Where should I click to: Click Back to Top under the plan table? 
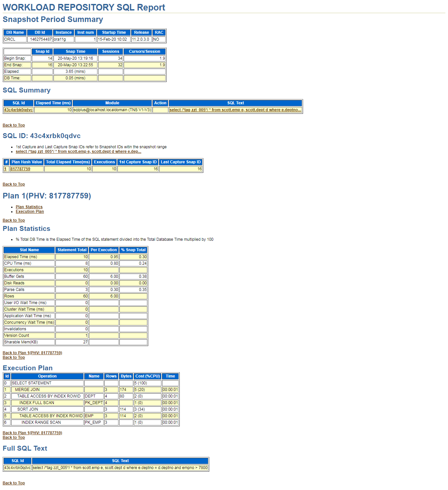click(x=13, y=184)
